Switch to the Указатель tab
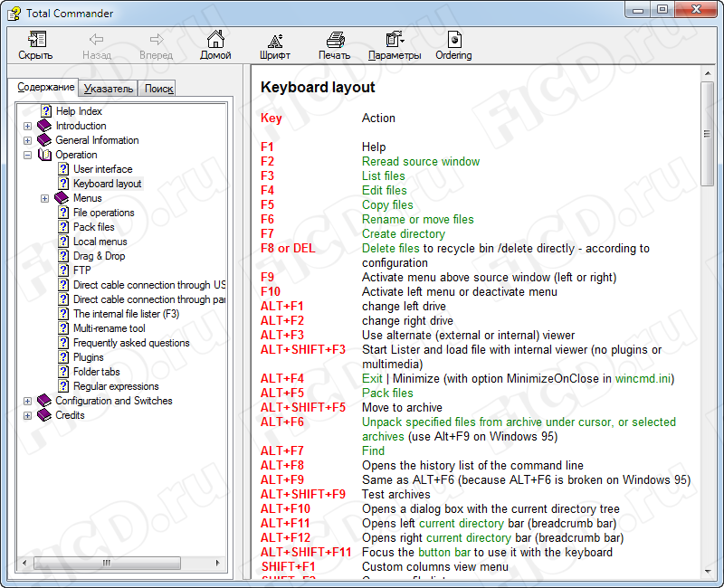Image resolution: width=724 pixels, height=588 pixels. click(109, 89)
